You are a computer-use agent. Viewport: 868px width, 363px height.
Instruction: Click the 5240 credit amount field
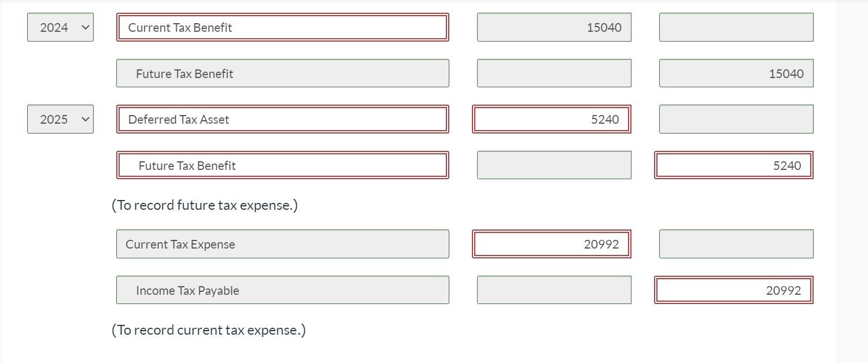click(734, 165)
